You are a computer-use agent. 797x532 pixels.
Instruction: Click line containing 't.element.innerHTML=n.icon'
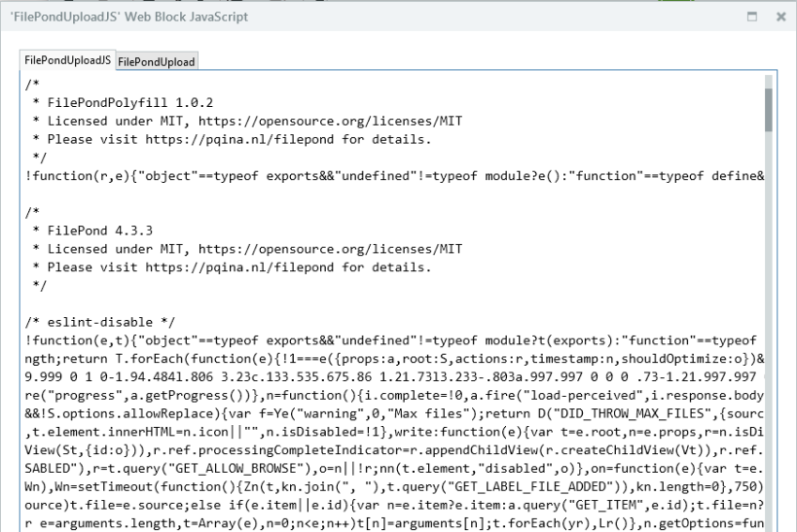394,432
